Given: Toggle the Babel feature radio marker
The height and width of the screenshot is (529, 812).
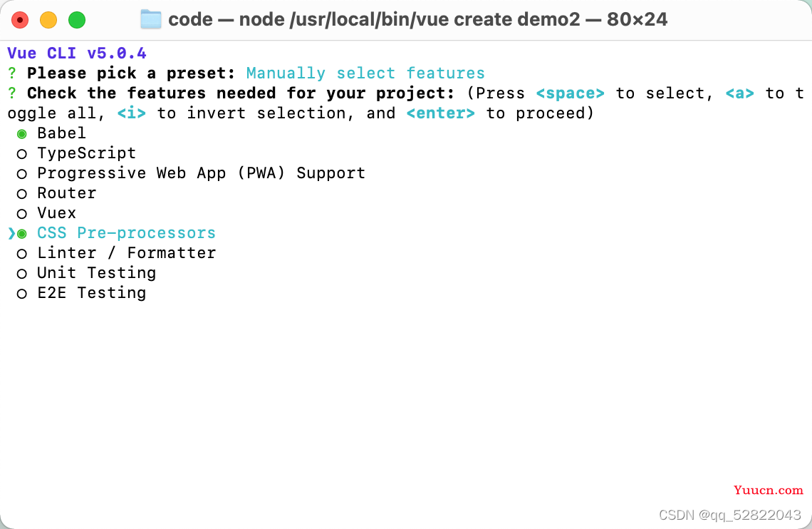Looking at the screenshot, I should pos(22,134).
